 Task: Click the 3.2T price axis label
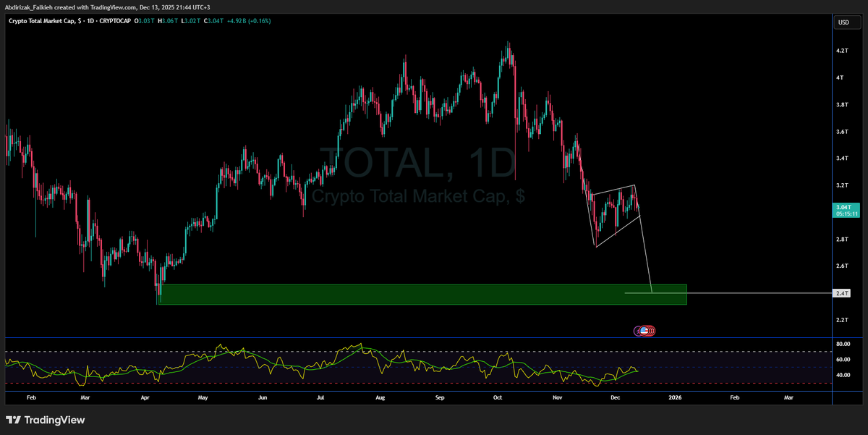coord(842,185)
